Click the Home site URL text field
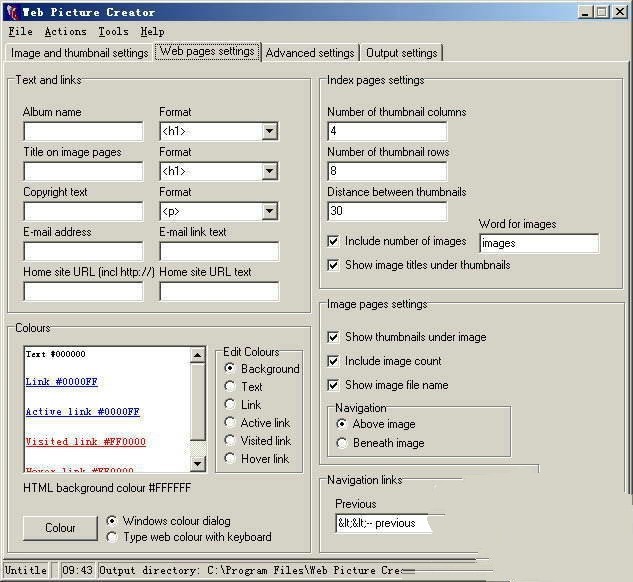This screenshot has width=633, height=582. click(219, 291)
